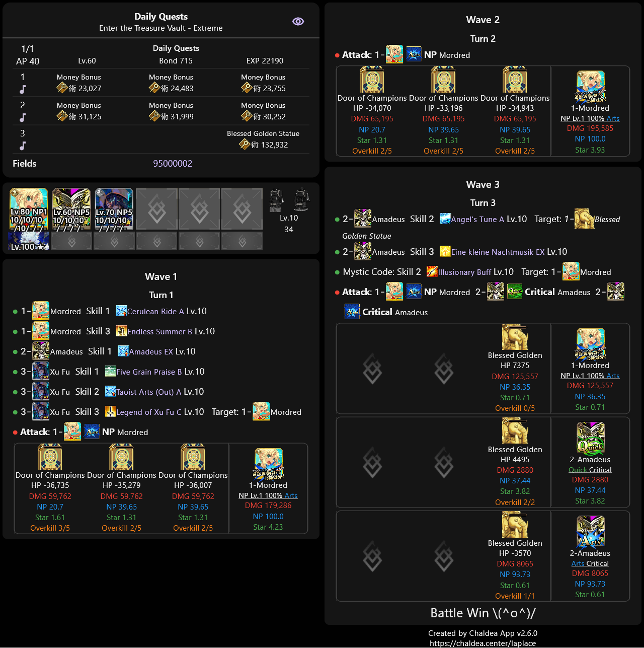Click the 2-Amadeus Quick card in results
This screenshot has height=648, width=644.
pos(590,439)
